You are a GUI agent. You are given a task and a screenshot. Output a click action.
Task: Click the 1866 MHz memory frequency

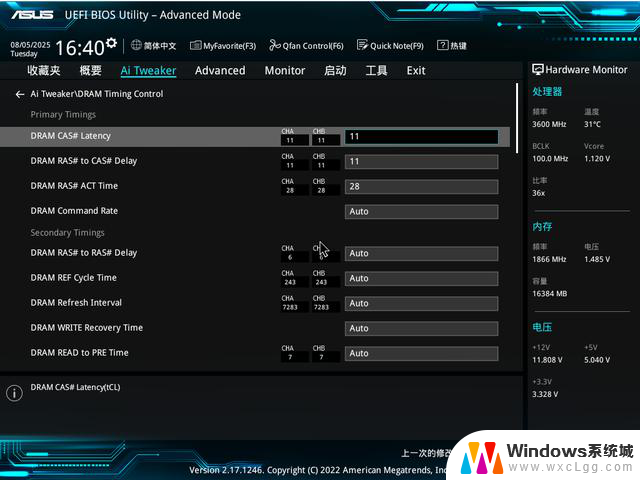pyautogui.click(x=549, y=260)
